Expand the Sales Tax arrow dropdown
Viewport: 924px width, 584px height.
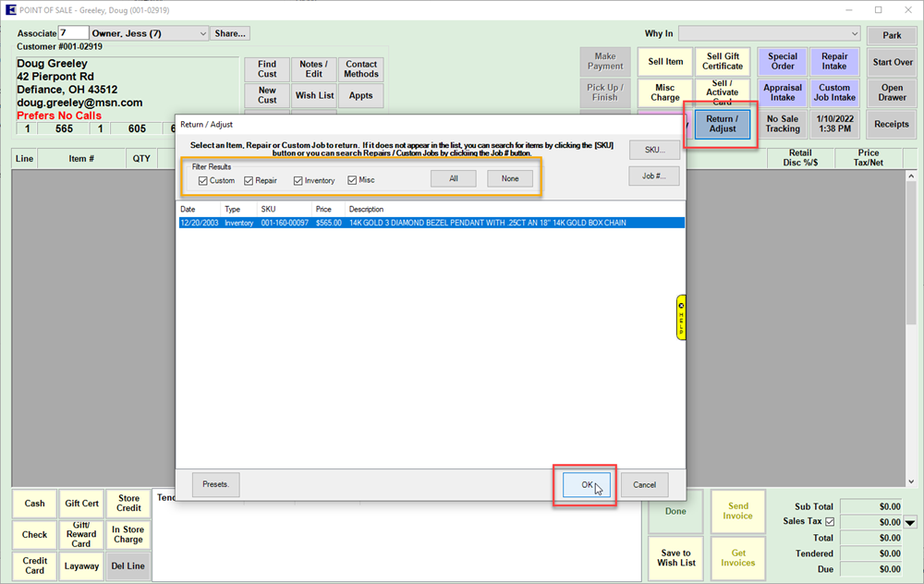[910, 522]
